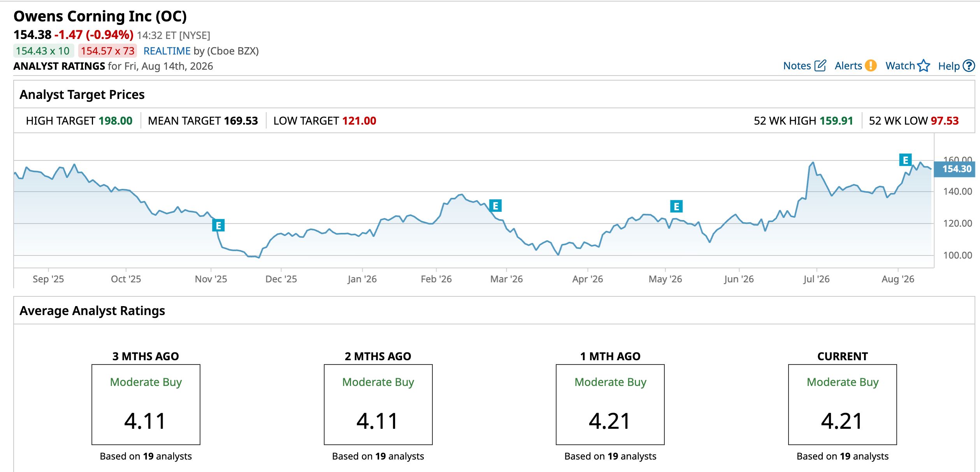Open the Help question mark icon
The image size is (980, 472).
pos(969,66)
